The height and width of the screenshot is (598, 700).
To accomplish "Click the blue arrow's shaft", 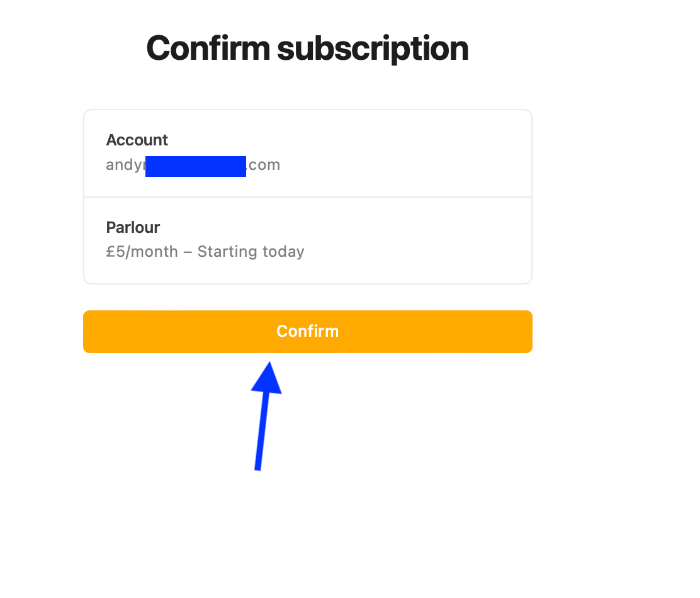I will (262, 431).
